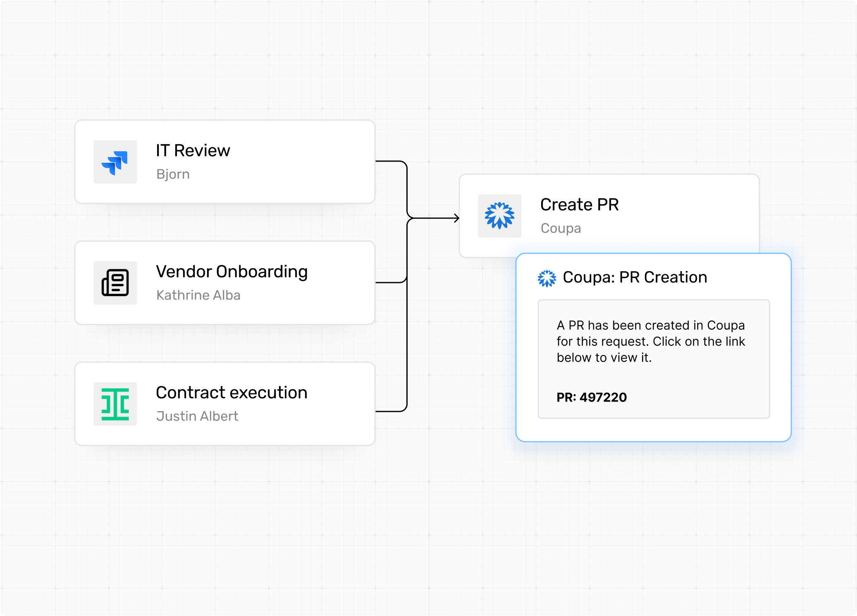Select the IT Review title

coord(193,150)
